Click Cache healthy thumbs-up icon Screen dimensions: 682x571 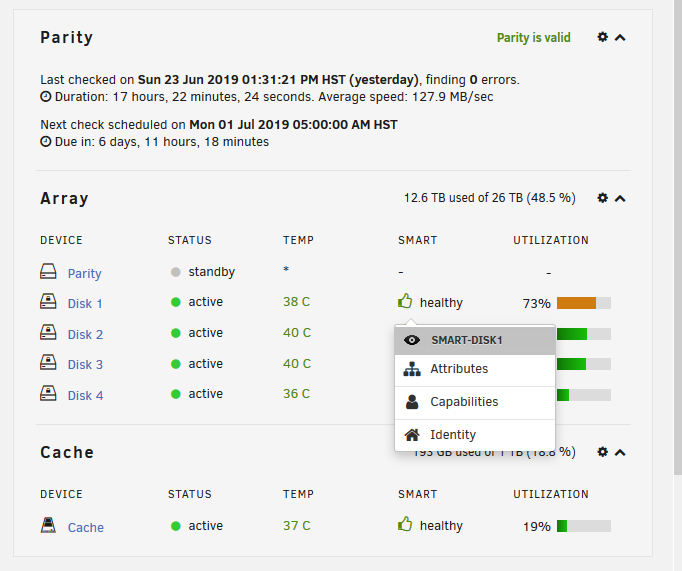[x=405, y=524]
